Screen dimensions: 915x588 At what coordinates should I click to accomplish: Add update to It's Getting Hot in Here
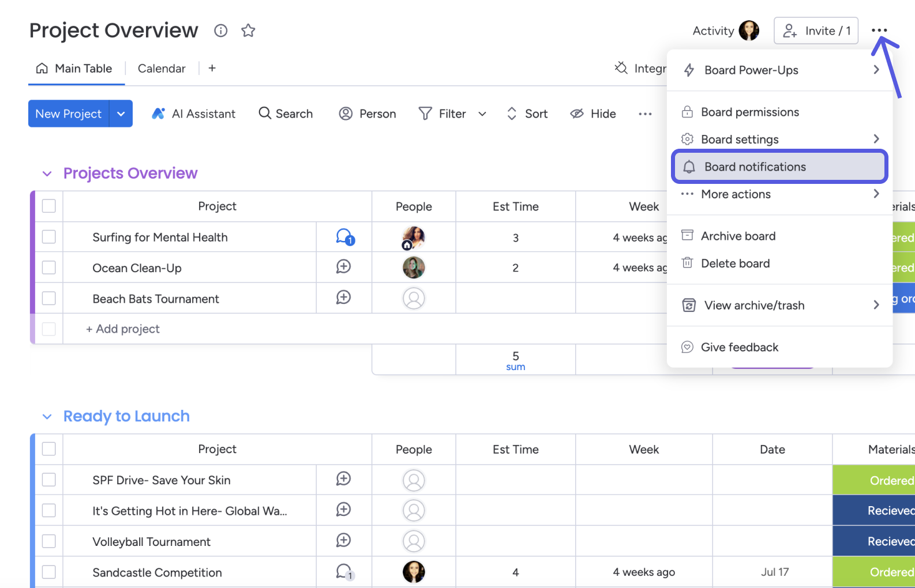click(x=343, y=510)
